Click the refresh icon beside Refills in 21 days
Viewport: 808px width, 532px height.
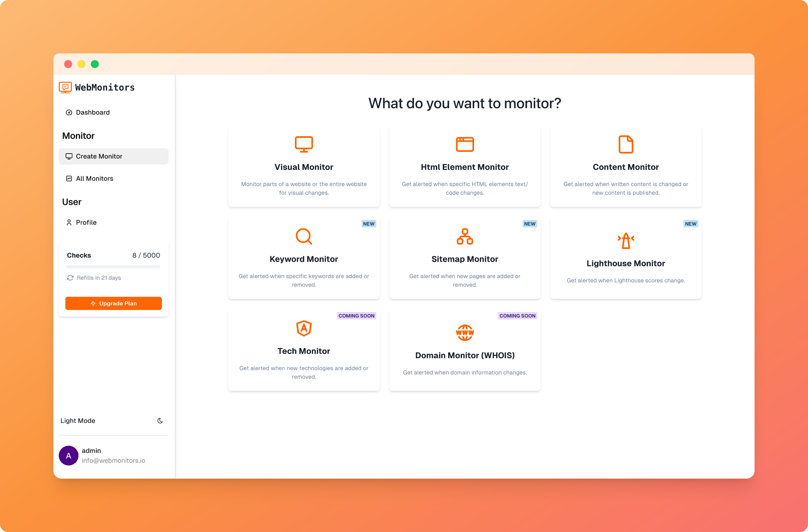point(70,278)
